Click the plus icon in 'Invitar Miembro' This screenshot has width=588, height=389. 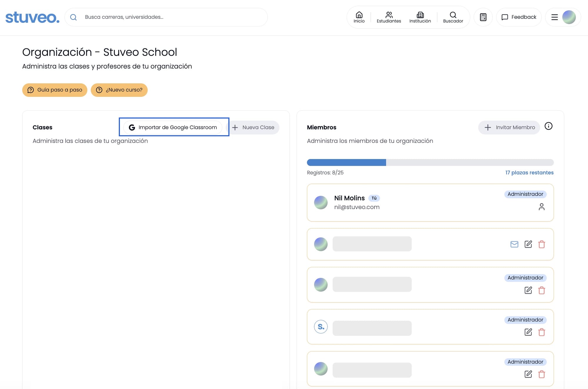(x=488, y=127)
